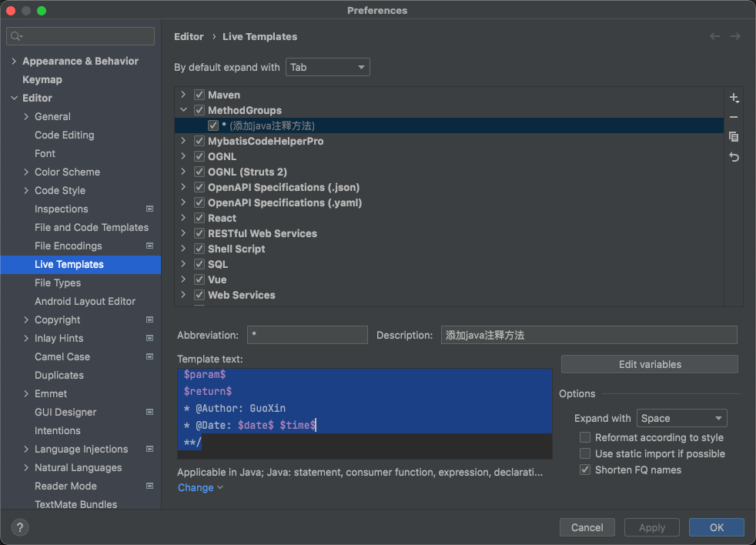Viewport: 756px width, 545px height.
Task: Click project-level icon next to Language Injections
Action: click(149, 449)
